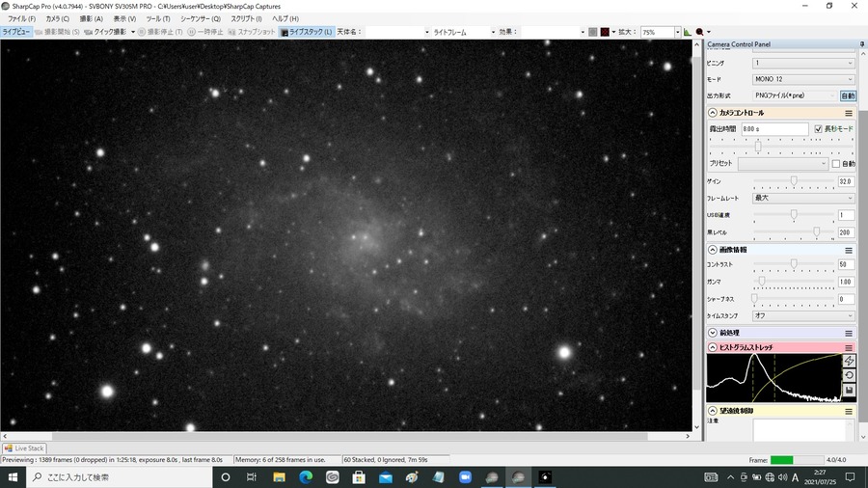Open the 望遠鏡制御 section hamburger menu
868x488 pixels.
849,411
